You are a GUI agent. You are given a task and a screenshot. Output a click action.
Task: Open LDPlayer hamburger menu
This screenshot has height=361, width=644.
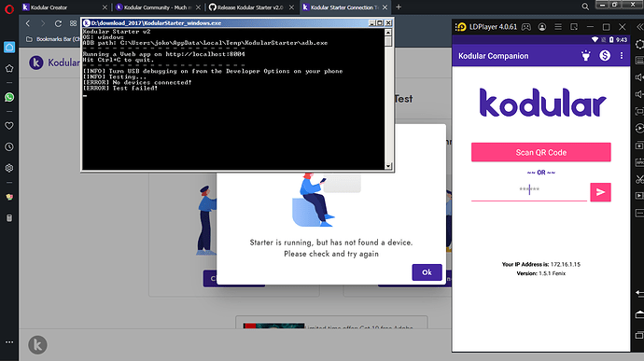(558, 27)
